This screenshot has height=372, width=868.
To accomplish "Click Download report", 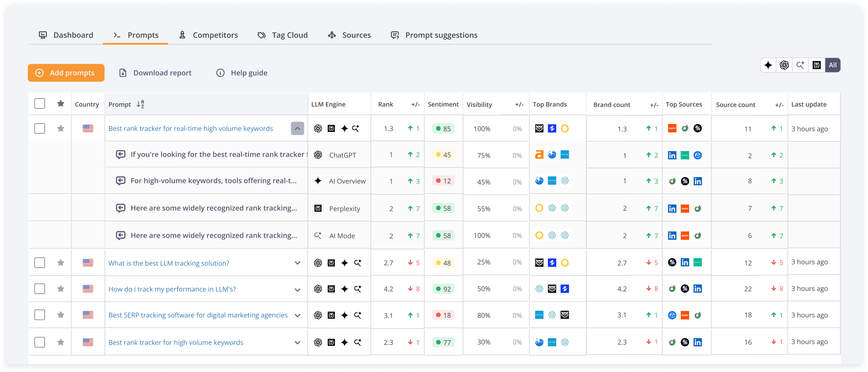I will pyautogui.click(x=155, y=73).
